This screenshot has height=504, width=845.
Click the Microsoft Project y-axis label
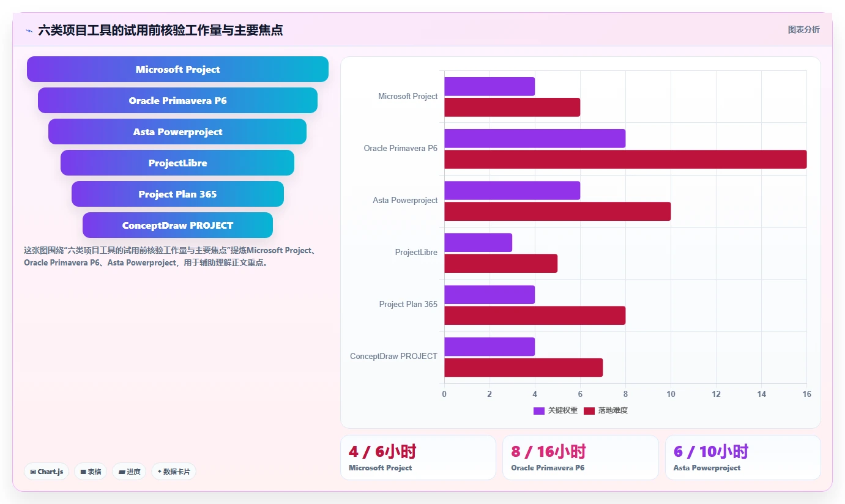(x=408, y=96)
